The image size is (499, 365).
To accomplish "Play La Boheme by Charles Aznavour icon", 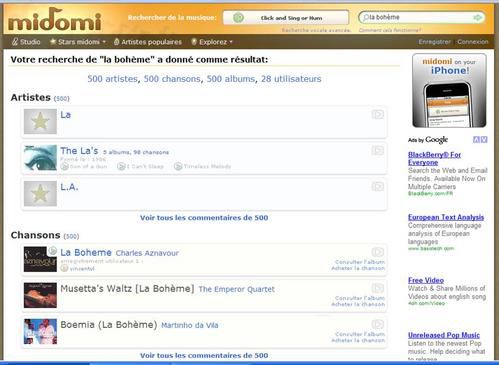I will [378, 252].
